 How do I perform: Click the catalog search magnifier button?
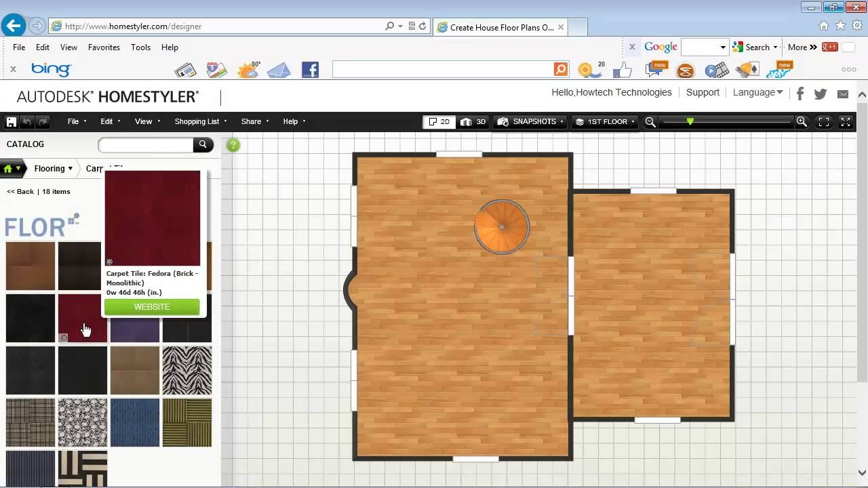pos(202,144)
